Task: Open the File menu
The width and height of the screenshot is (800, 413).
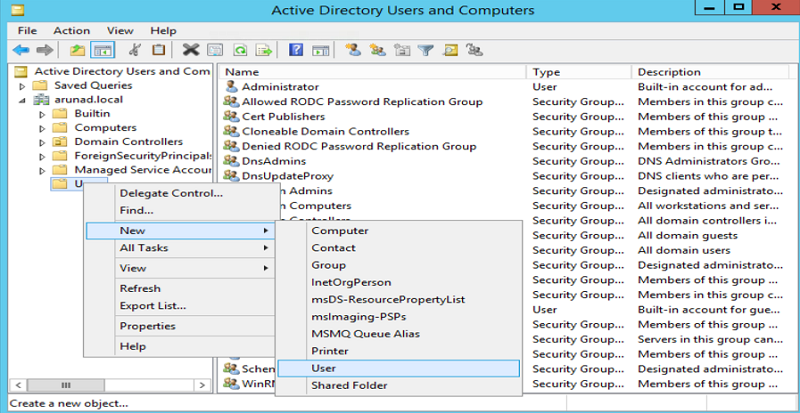Action: pyautogui.click(x=27, y=31)
